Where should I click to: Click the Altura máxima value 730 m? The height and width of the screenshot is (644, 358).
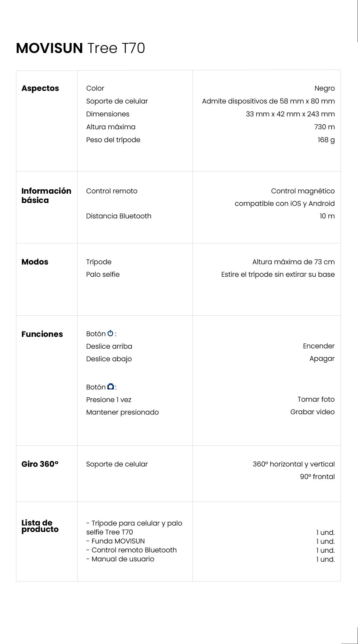pyautogui.click(x=324, y=127)
